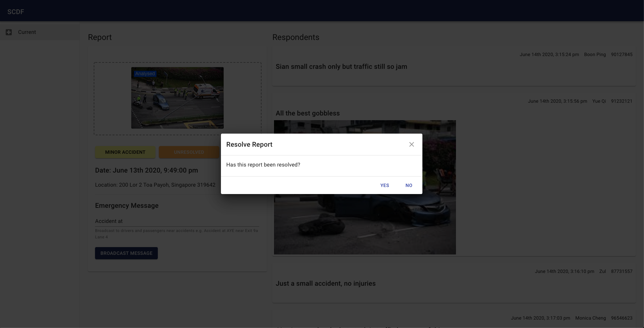Click the Current sidebar icon
Image resolution: width=644 pixels, height=328 pixels.
(9, 32)
